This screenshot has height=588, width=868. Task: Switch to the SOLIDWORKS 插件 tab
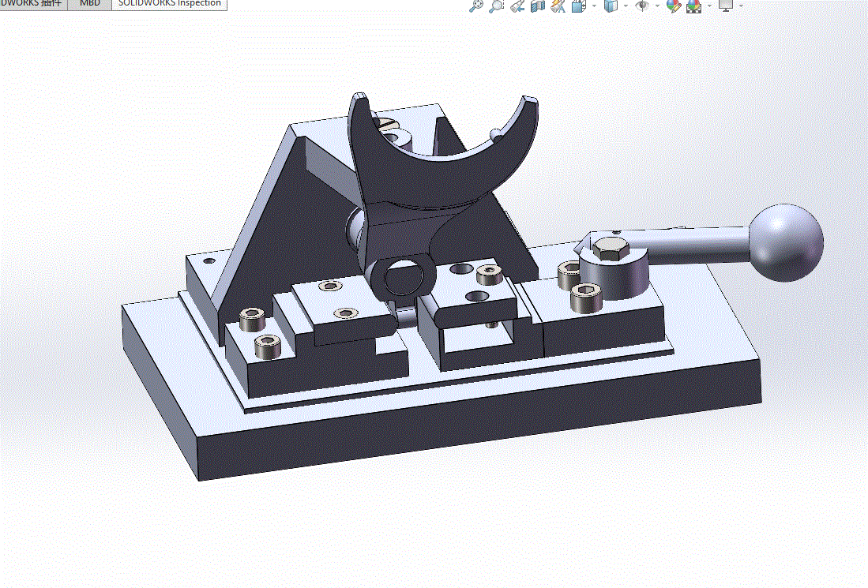tap(33, 5)
